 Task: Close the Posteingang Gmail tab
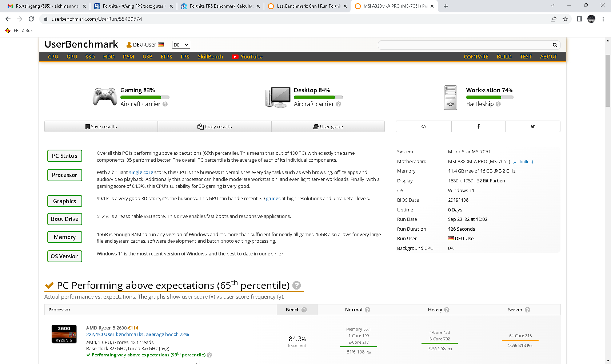pyautogui.click(x=84, y=6)
